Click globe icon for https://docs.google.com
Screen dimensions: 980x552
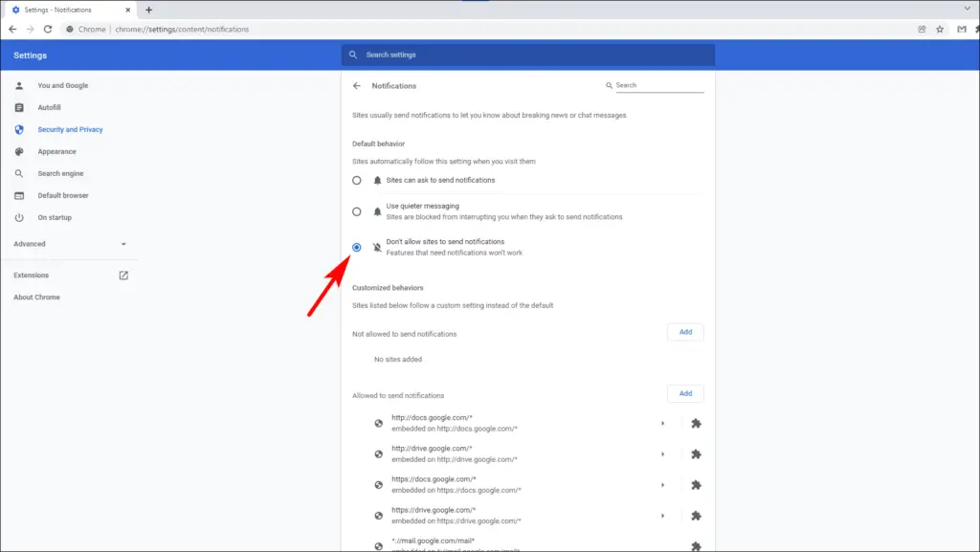(379, 485)
